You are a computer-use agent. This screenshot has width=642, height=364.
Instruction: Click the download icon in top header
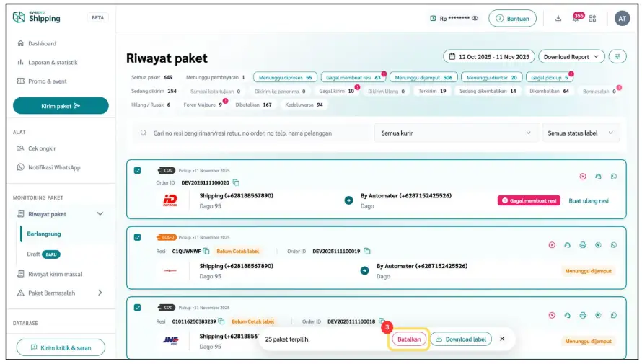pyautogui.click(x=558, y=19)
